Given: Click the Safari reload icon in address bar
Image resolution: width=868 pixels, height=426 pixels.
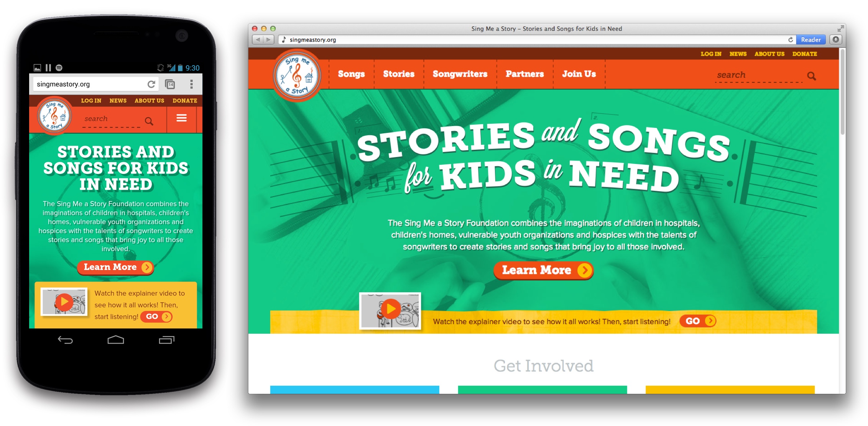Looking at the screenshot, I should tap(790, 39).
